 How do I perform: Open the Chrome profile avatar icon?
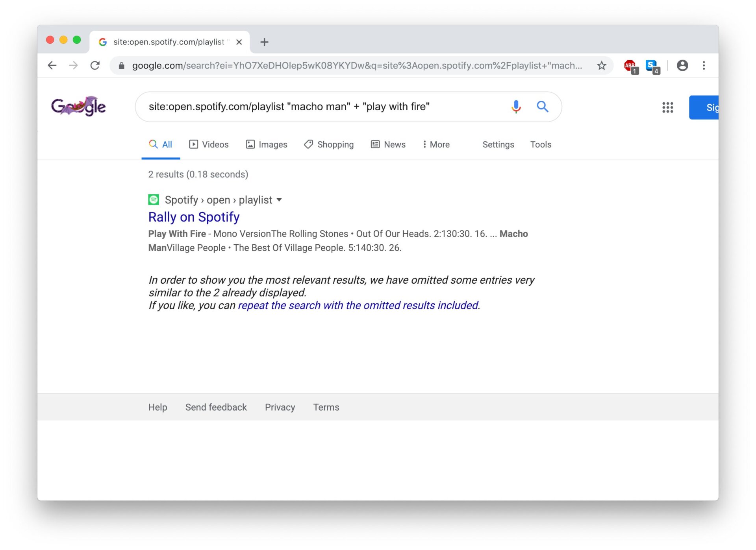[682, 65]
